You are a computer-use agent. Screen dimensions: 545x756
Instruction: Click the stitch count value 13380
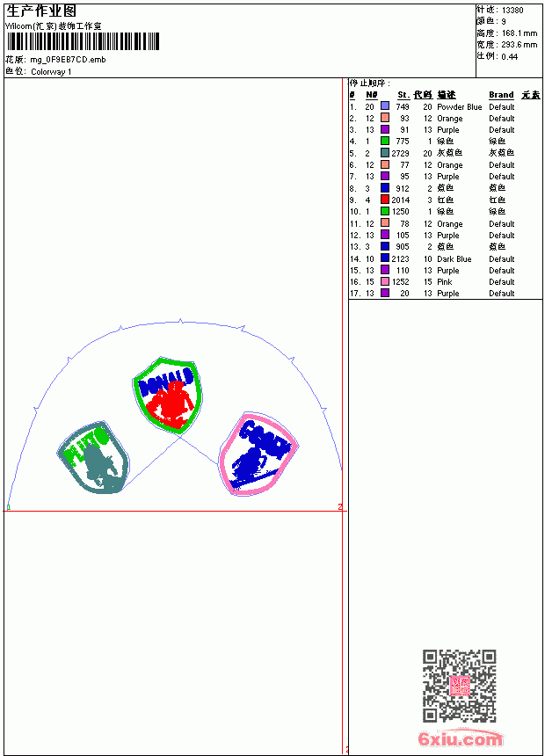click(x=512, y=11)
